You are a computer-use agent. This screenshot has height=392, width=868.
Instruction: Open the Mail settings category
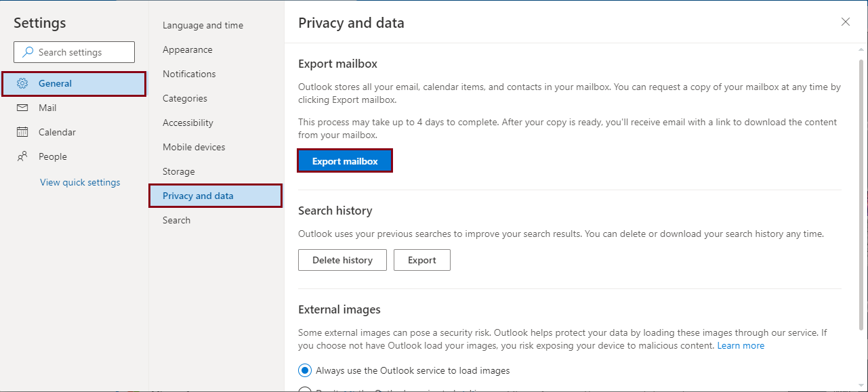(73, 108)
